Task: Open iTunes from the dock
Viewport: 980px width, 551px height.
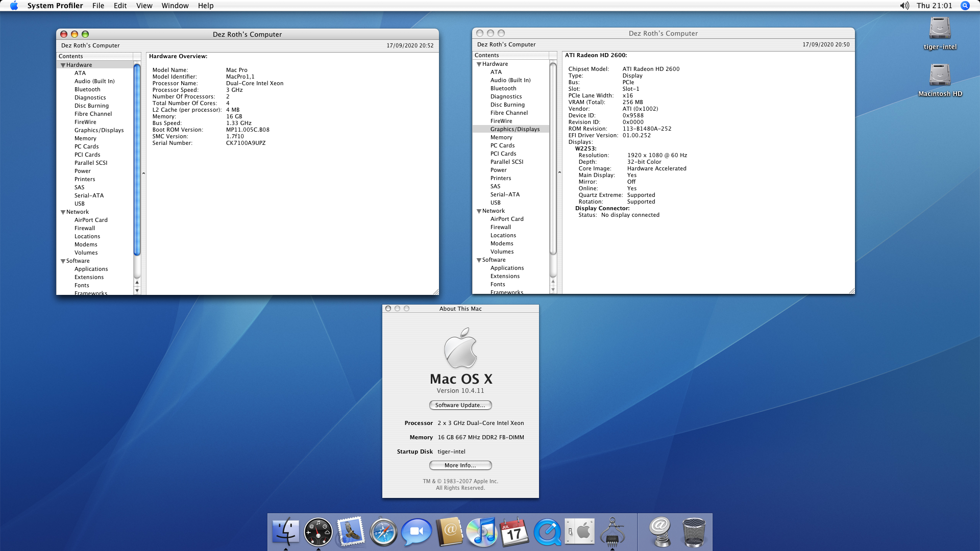Action: coord(481,532)
